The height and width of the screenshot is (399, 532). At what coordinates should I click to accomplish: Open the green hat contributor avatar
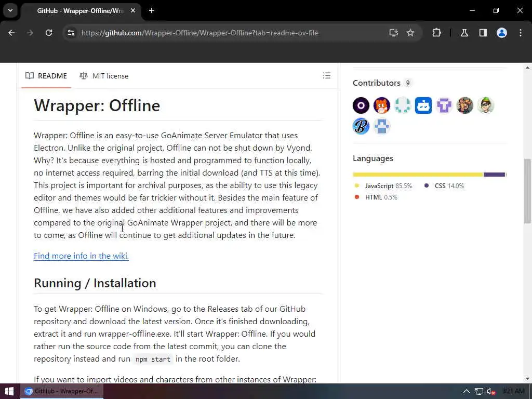click(486, 105)
